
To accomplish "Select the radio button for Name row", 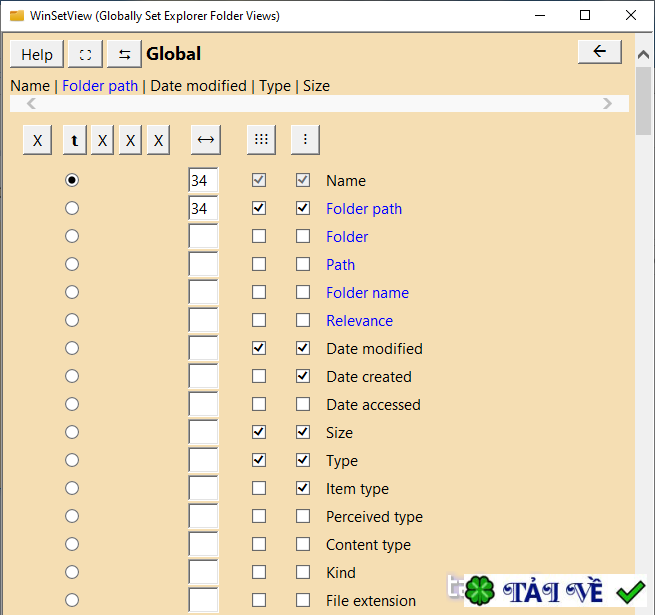I will pos(72,180).
